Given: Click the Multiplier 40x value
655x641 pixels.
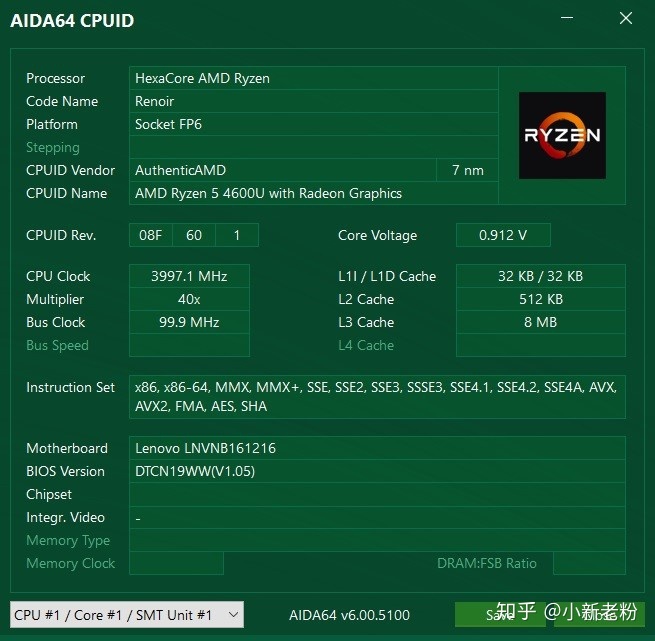Looking at the screenshot, I should pos(189,299).
